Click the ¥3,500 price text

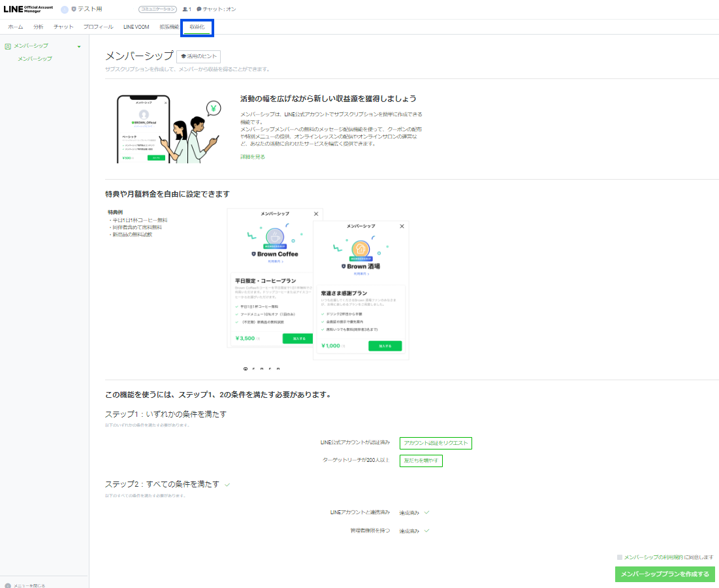click(x=246, y=338)
